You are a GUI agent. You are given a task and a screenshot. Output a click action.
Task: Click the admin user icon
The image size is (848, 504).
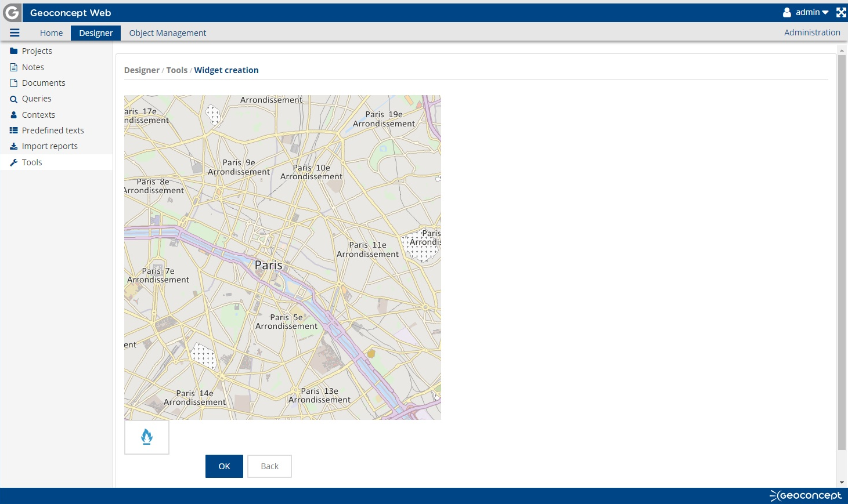tap(787, 12)
